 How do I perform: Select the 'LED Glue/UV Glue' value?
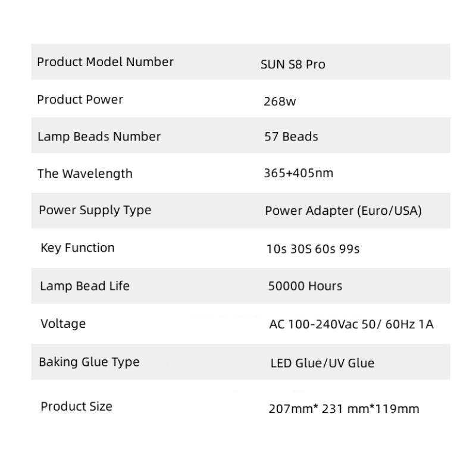click(x=322, y=363)
